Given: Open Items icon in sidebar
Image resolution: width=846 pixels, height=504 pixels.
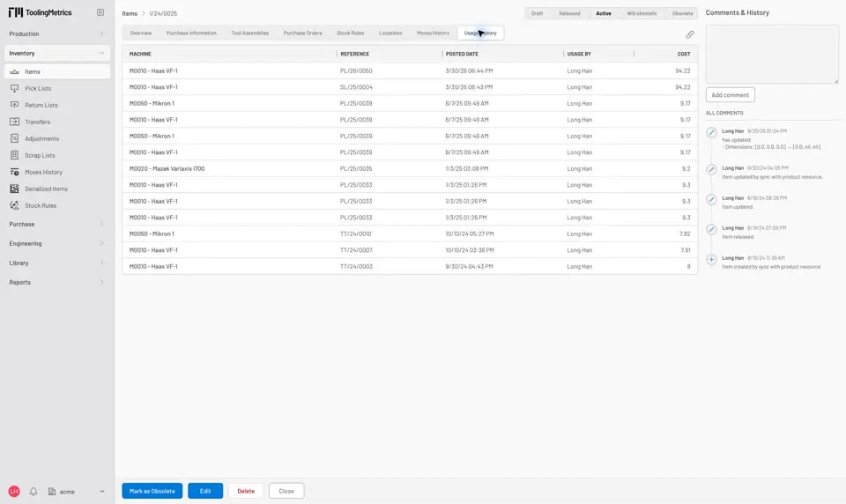Looking at the screenshot, I should (x=15, y=71).
